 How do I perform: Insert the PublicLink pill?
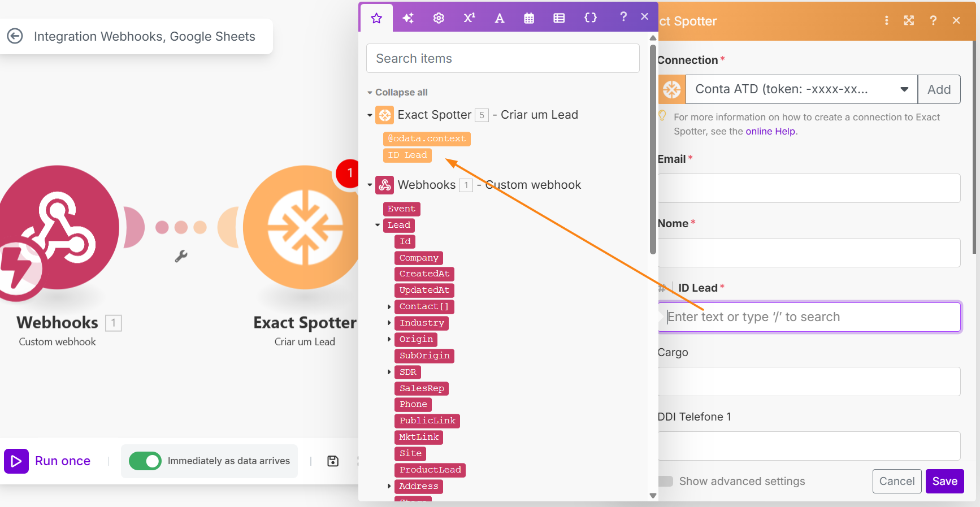point(427,421)
